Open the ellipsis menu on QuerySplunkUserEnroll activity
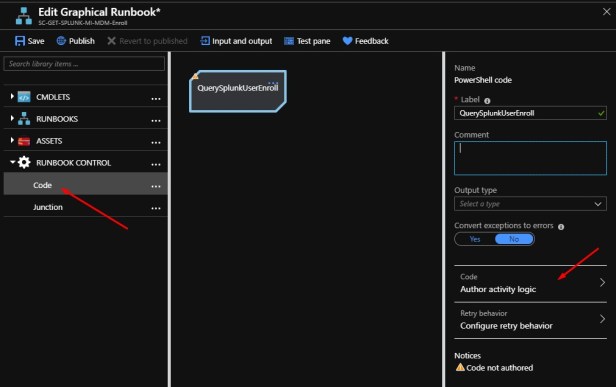Image resolution: width=616 pixels, height=387 pixels. point(273,83)
